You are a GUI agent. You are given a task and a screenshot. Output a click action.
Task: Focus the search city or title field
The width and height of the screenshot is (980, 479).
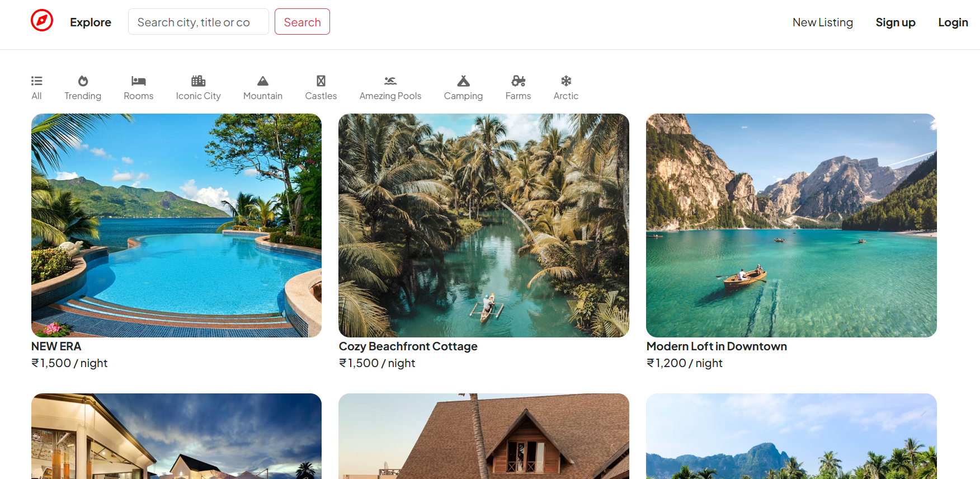(x=199, y=22)
